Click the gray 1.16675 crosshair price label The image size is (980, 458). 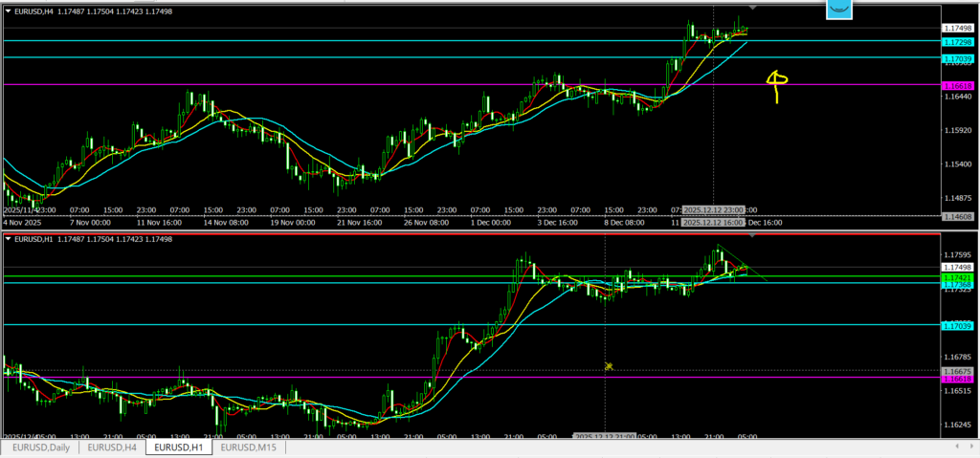958,371
